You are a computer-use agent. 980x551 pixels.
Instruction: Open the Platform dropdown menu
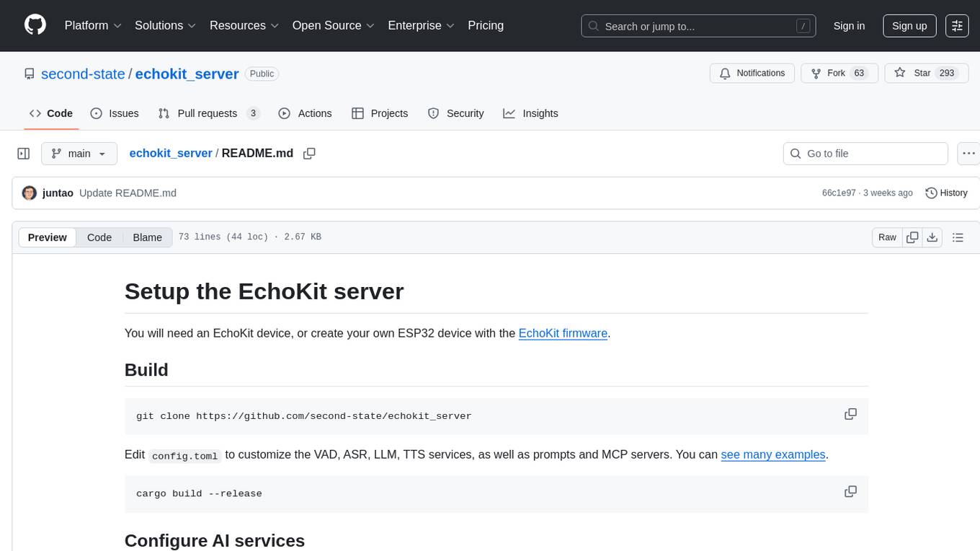tap(93, 25)
